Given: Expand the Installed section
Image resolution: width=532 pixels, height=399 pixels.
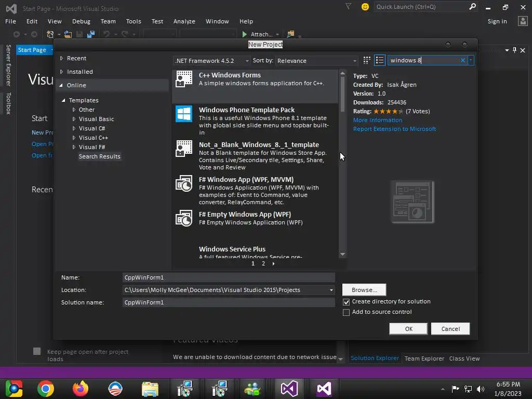Looking at the screenshot, I should pos(61,72).
